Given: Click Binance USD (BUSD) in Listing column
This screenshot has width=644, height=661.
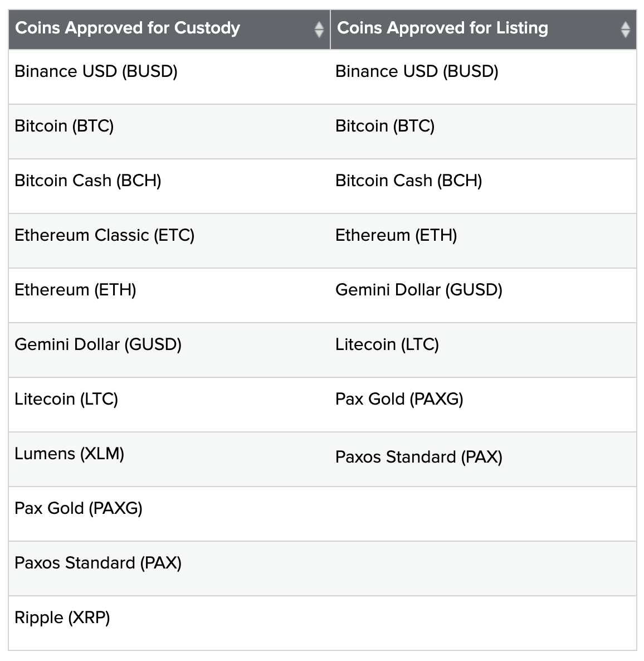Looking at the screenshot, I should coord(417,71).
